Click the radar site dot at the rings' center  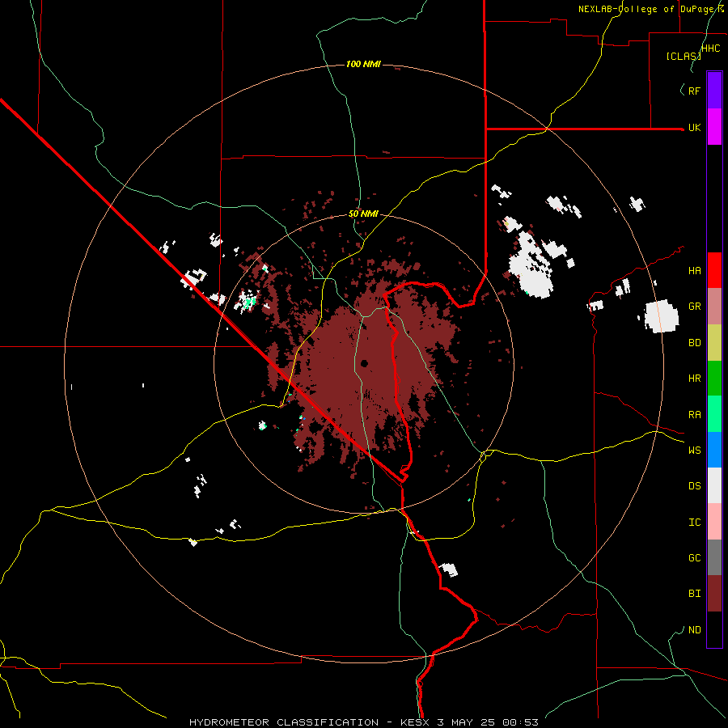(x=364, y=363)
